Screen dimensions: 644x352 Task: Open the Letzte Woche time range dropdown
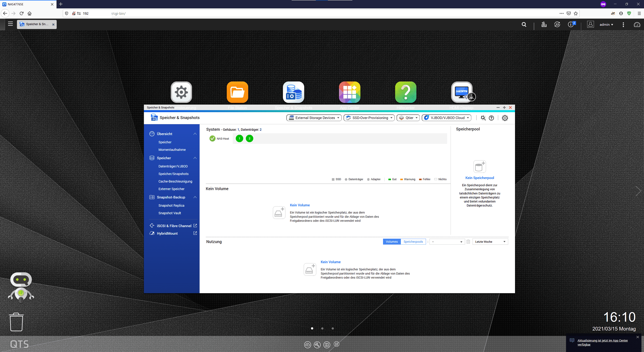coord(490,242)
